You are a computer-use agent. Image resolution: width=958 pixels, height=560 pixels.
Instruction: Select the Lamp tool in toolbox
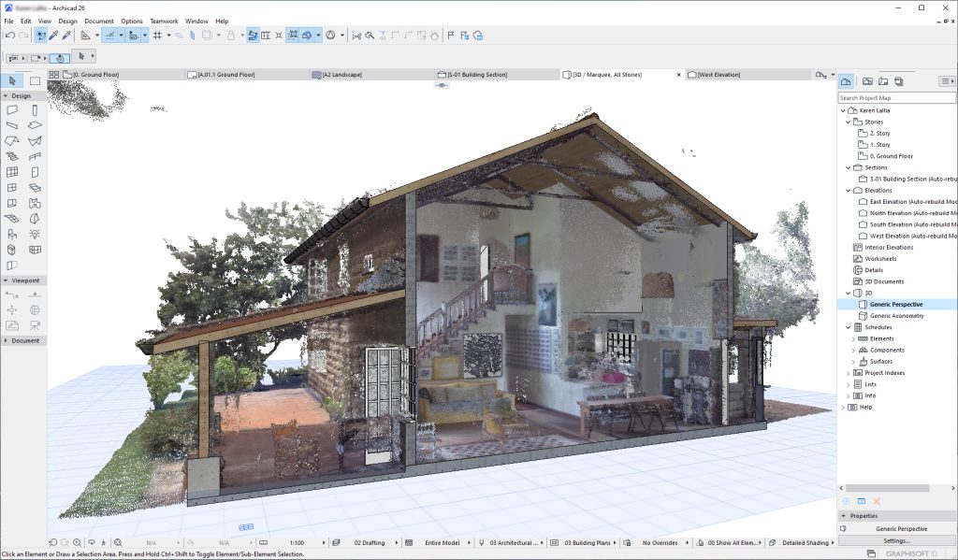click(x=35, y=234)
